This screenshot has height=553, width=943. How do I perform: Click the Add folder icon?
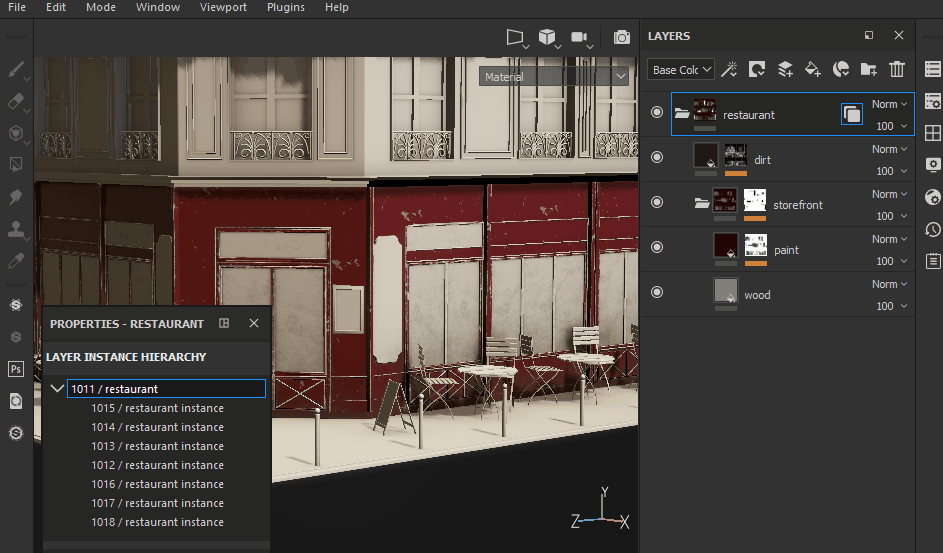(x=868, y=69)
